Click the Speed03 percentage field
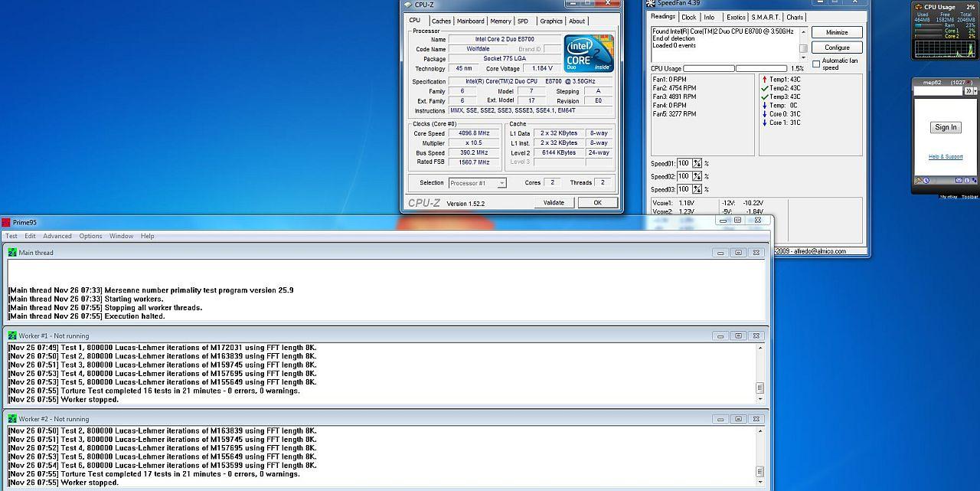980x491 pixels. [x=684, y=189]
